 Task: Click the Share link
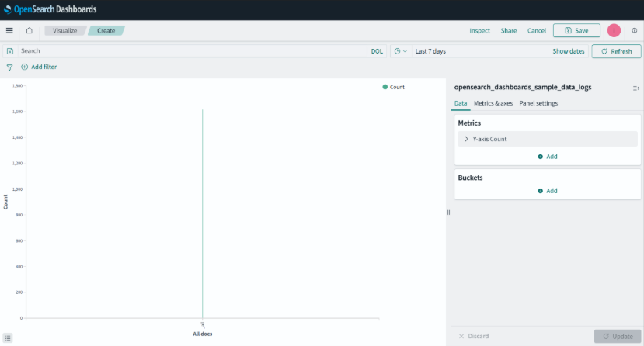(509, 31)
